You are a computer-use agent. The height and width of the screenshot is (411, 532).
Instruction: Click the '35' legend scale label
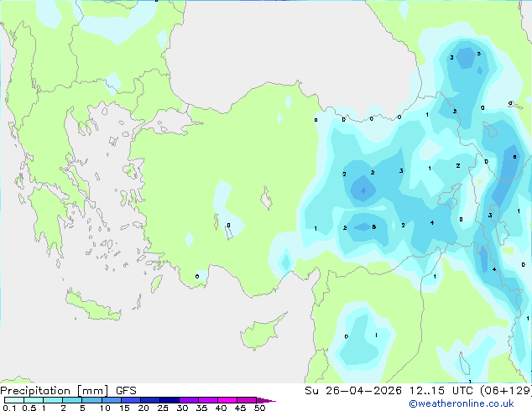pos(201,408)
